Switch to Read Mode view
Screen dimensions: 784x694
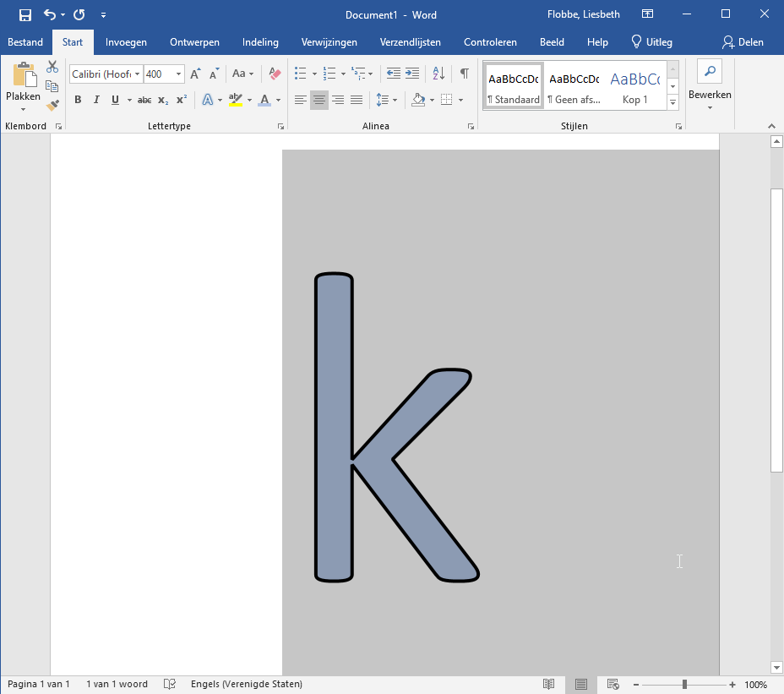(x=548, y=684)
